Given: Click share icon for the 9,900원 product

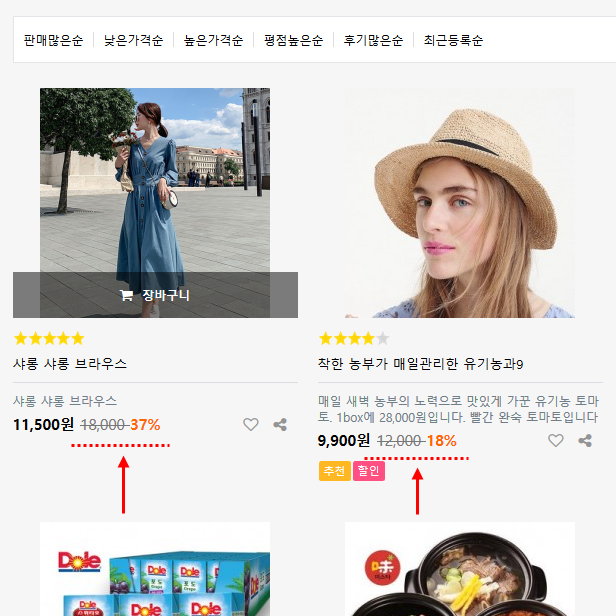Looking at the screenshot, I should click(x=585, y=440).
